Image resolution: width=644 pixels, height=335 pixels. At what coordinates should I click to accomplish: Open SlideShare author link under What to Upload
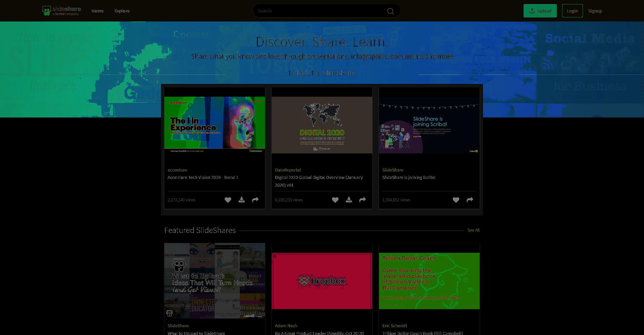(x=178, y=326)
